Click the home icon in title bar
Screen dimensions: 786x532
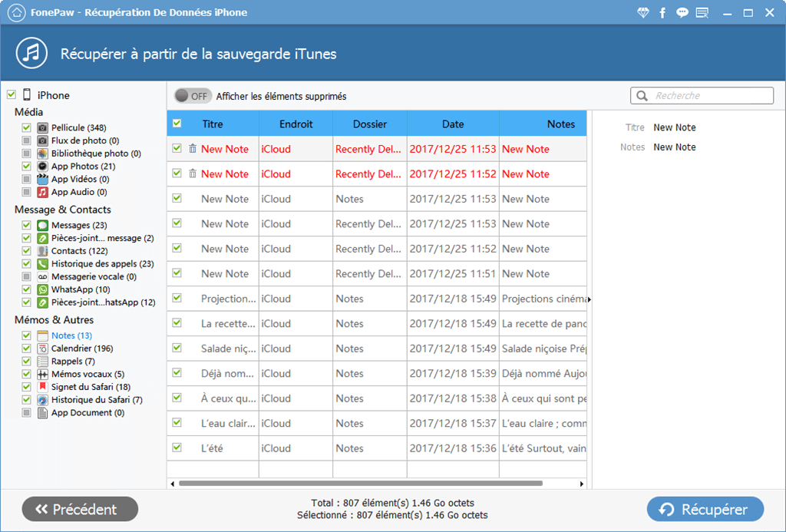pyautogui.click(x=17, y=12)
